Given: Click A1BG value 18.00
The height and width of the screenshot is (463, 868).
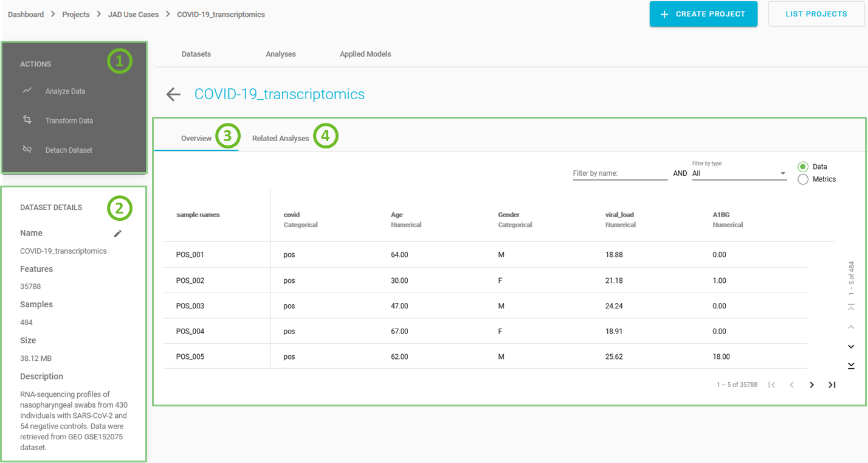Looking at the screenshot, I should coord(721,357).
